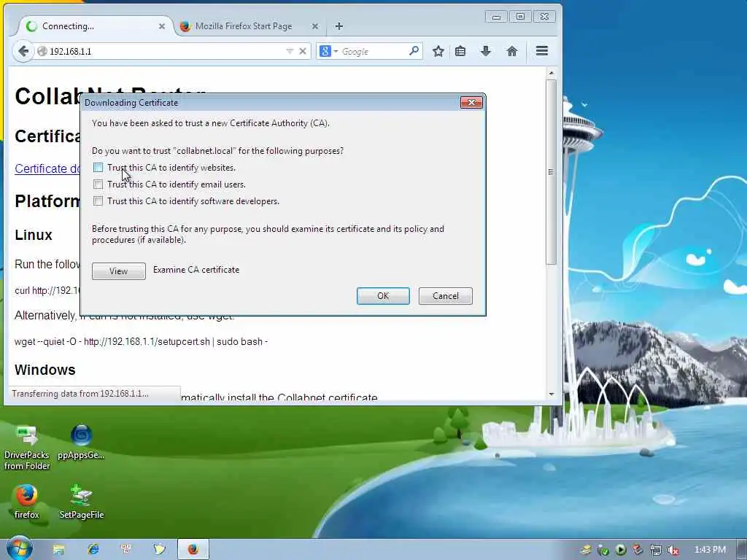The image size is (747, 560).
Task: Click the green play tray icon
Action: coord(620,550)
